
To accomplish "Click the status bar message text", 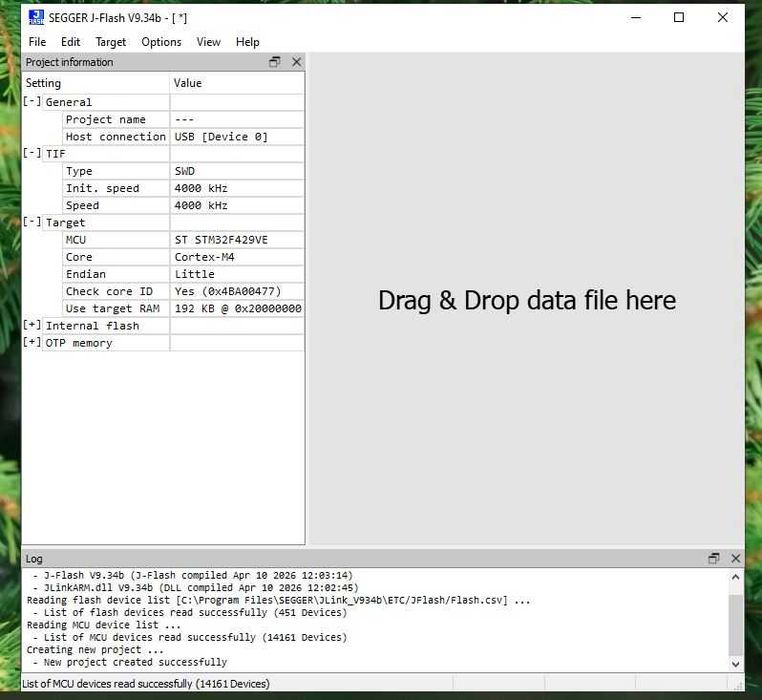I will [x=146, y=684].
